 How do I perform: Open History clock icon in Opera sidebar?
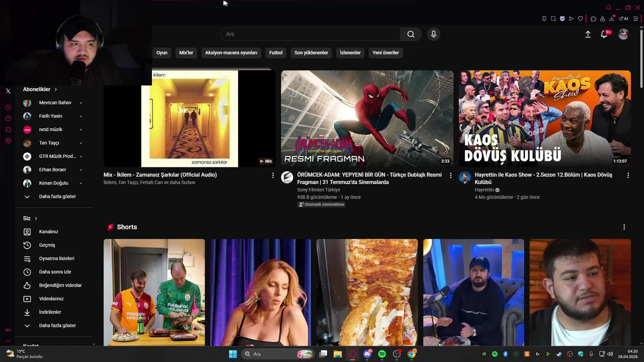coord(8,119)
